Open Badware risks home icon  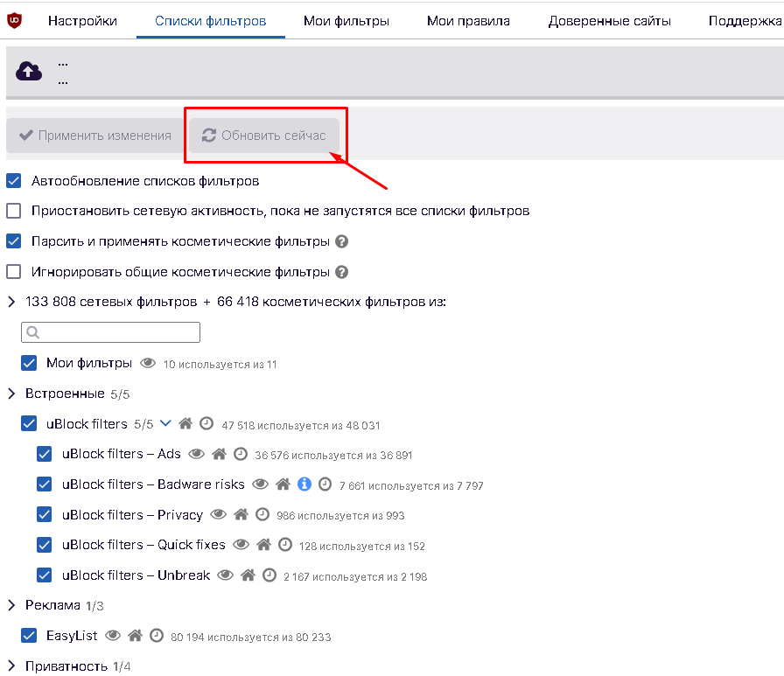pyautogui.click(x=283, y=484)
